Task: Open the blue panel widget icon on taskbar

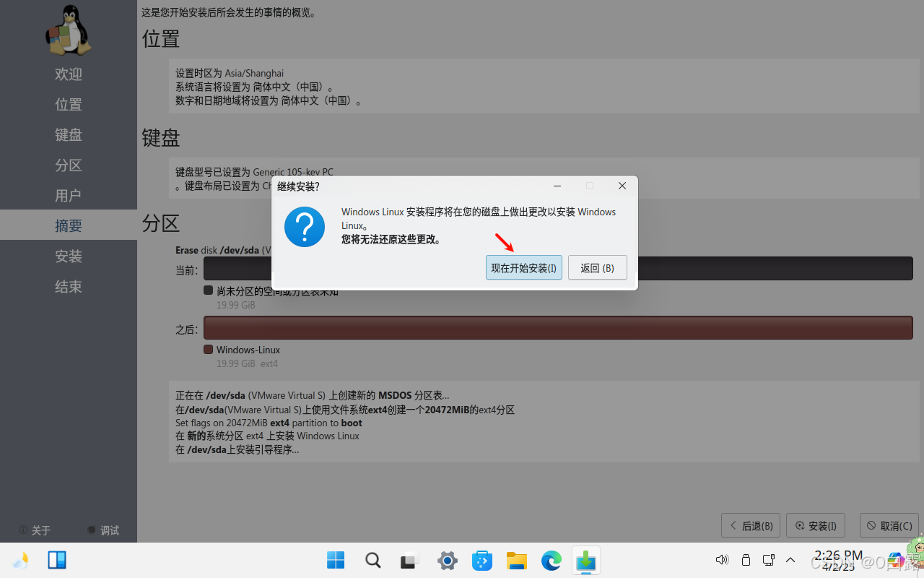Action: click(57, 560)
